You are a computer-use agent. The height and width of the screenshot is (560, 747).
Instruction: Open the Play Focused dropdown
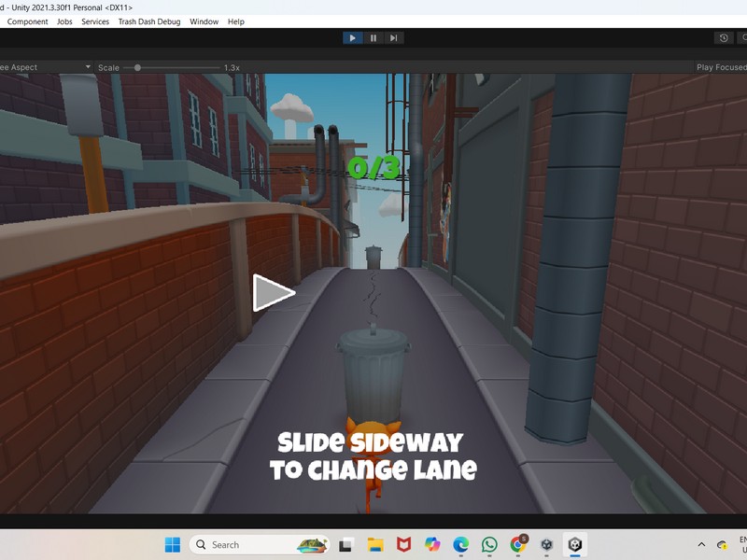pos(719,67)
